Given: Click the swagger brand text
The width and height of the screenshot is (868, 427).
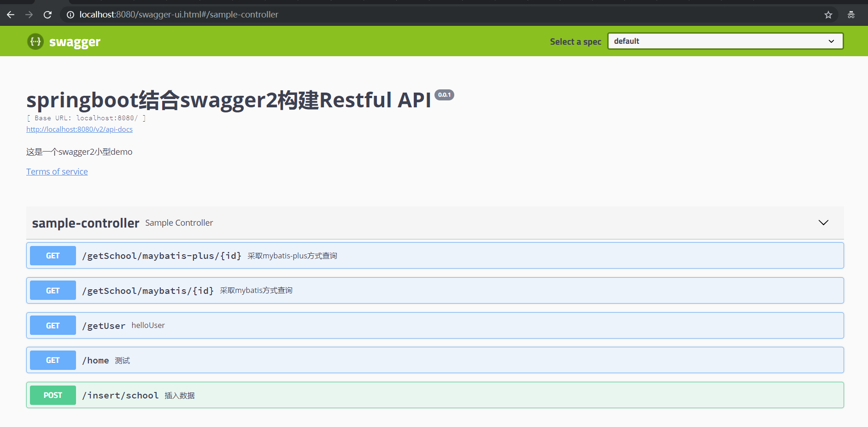Looking at the screenshot, I should (75, 42).
